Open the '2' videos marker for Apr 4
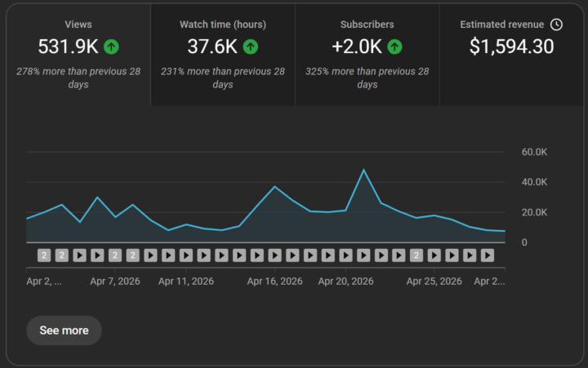Viewport: 588px width, 368px height. point(62,255)
